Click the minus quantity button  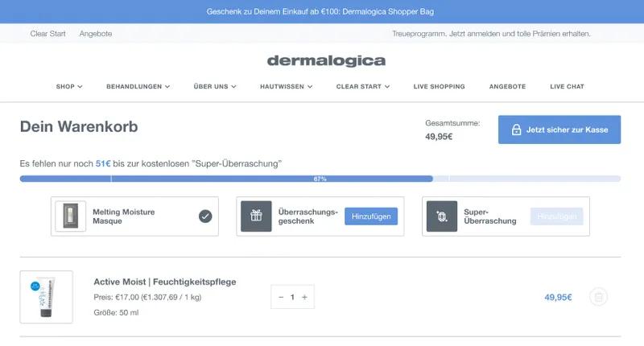pos(281,297)
